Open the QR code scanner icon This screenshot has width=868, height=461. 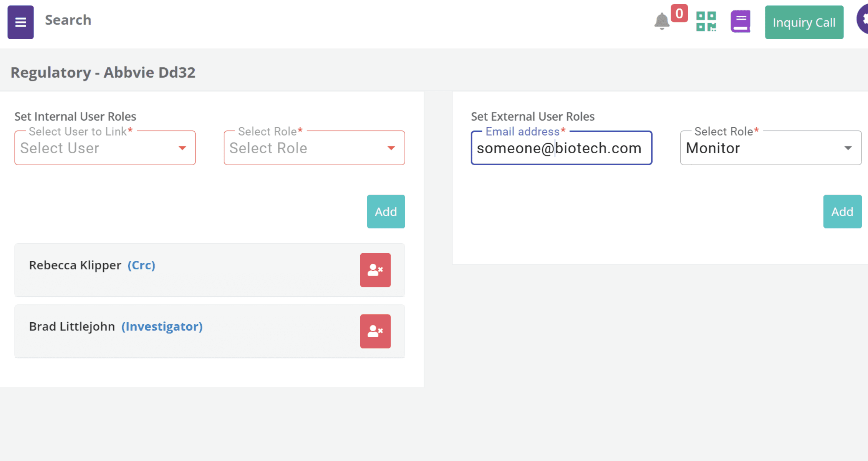[x=706, y=22]
